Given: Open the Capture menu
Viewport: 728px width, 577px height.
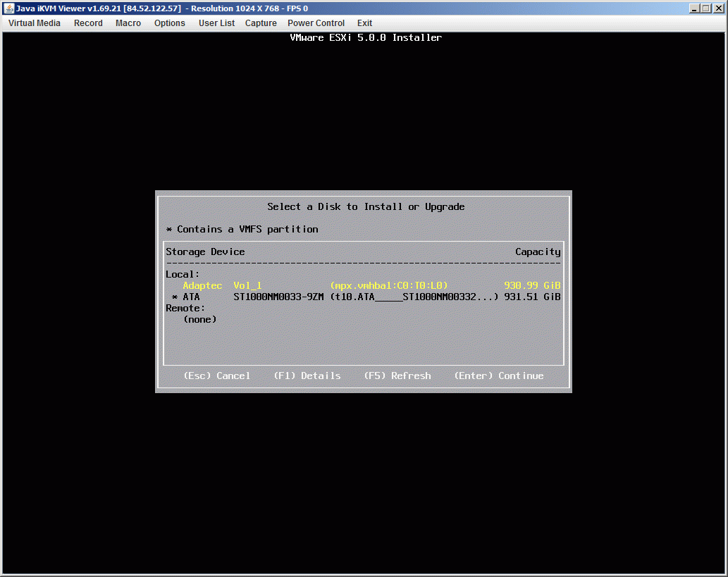Looking at the screenshot, I should click(x=261, y=23).
